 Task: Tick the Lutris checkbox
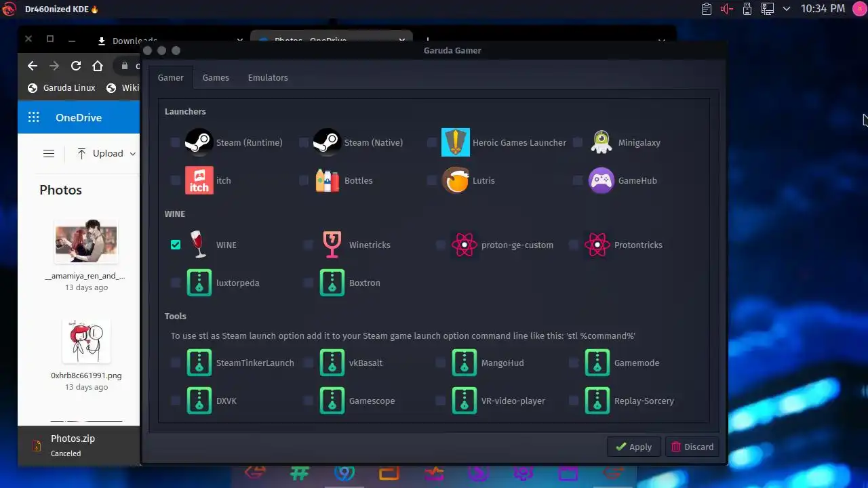432,180
